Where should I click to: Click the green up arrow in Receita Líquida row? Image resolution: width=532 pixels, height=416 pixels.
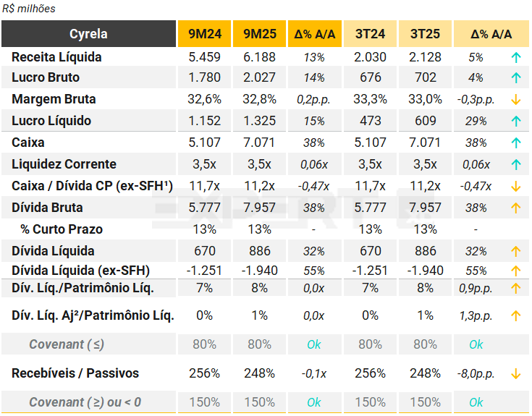click(516, 57)
